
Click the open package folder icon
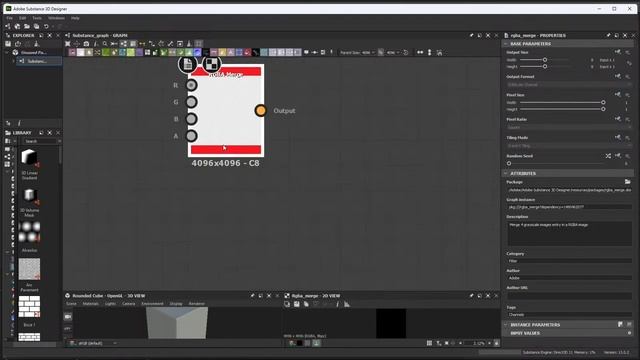coord(27,26)
